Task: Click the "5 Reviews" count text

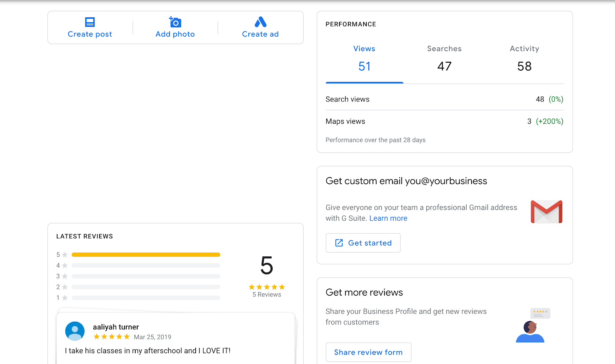Action: pos(267,295)
